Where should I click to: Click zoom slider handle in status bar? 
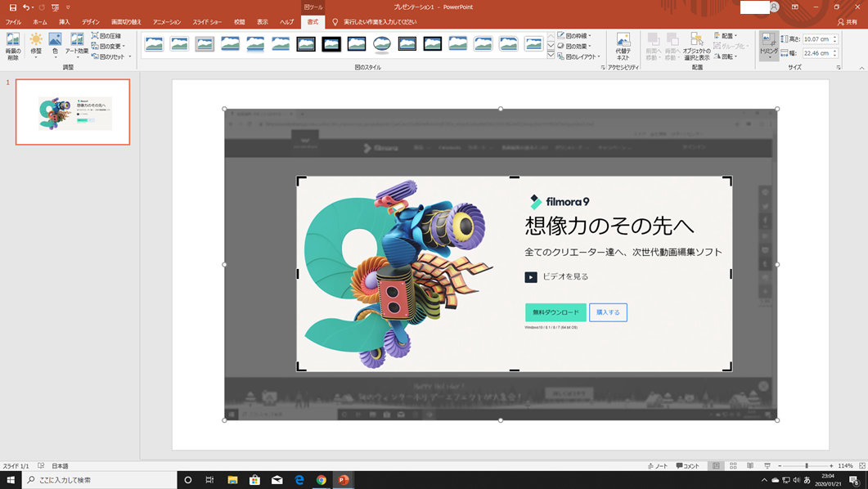coord(807,466)
